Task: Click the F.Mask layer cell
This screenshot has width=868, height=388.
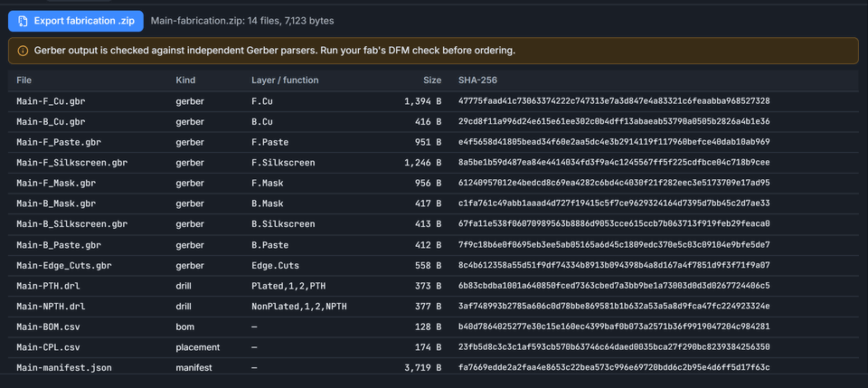Action: click(268, 184)
